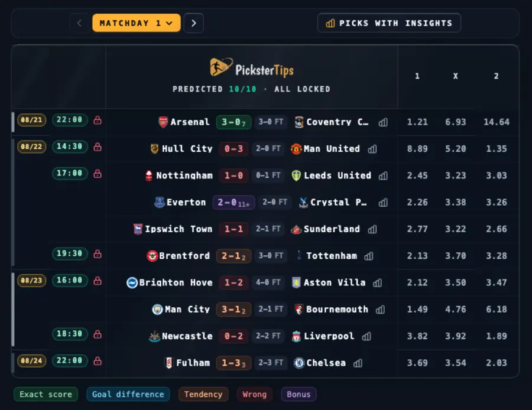Click the Man United club crest

(x=296, y=149)
